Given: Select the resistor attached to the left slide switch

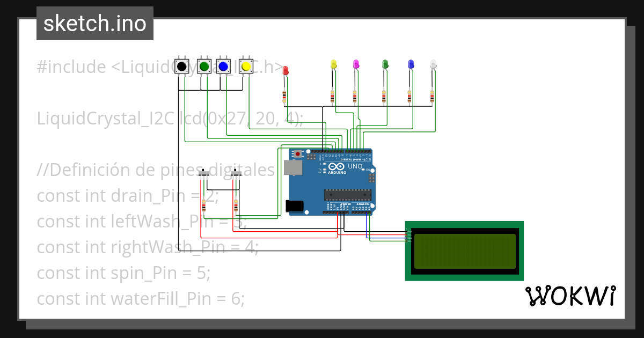Looking at the screenshot, I should click(204, 204).
